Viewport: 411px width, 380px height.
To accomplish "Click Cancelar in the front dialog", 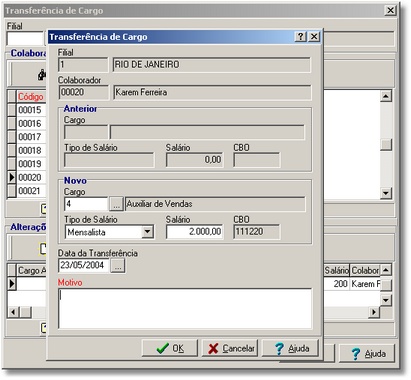I will [230, 348].
